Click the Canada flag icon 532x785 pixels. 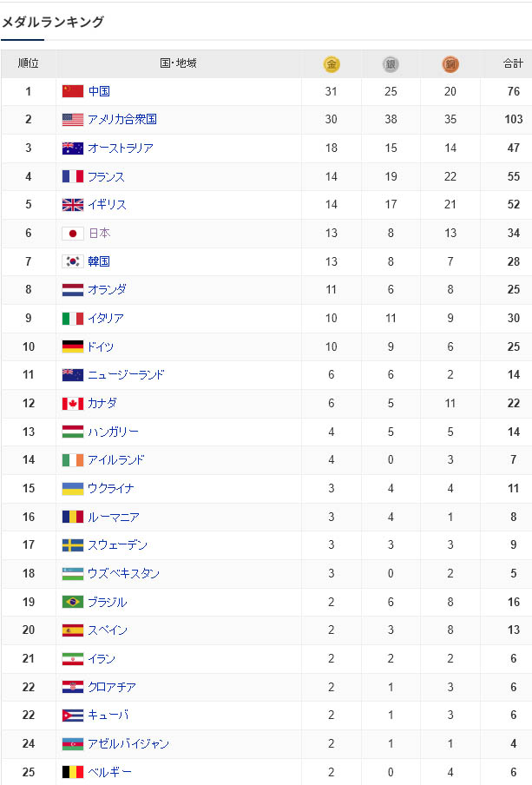(73, 403)
